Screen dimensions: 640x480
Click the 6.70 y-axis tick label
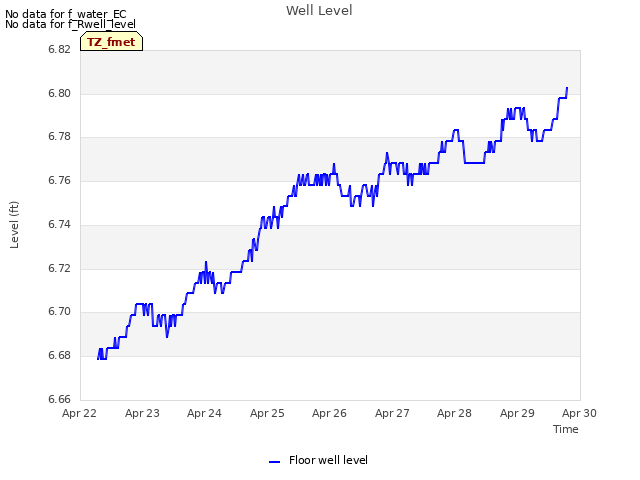(60, 311)
